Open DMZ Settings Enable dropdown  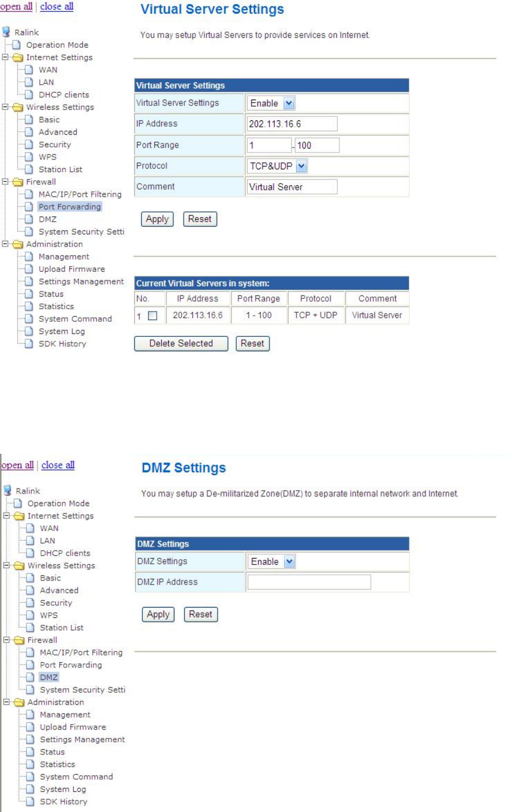272,561
